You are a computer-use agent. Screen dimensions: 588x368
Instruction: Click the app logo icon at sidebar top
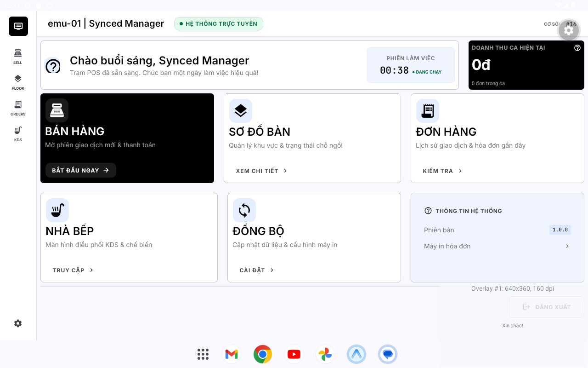[18, 26]
